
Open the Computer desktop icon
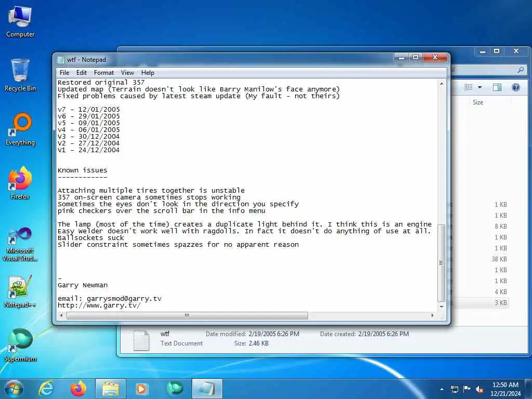click(x=20, y=21)
